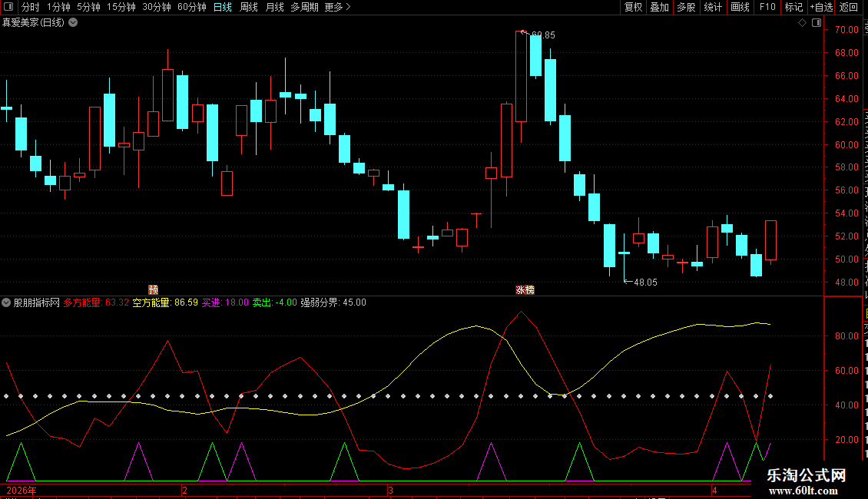Expand the 真爱美家(日线) title dropdown arrow
The image size is (868, 499).
pos(73,23)
